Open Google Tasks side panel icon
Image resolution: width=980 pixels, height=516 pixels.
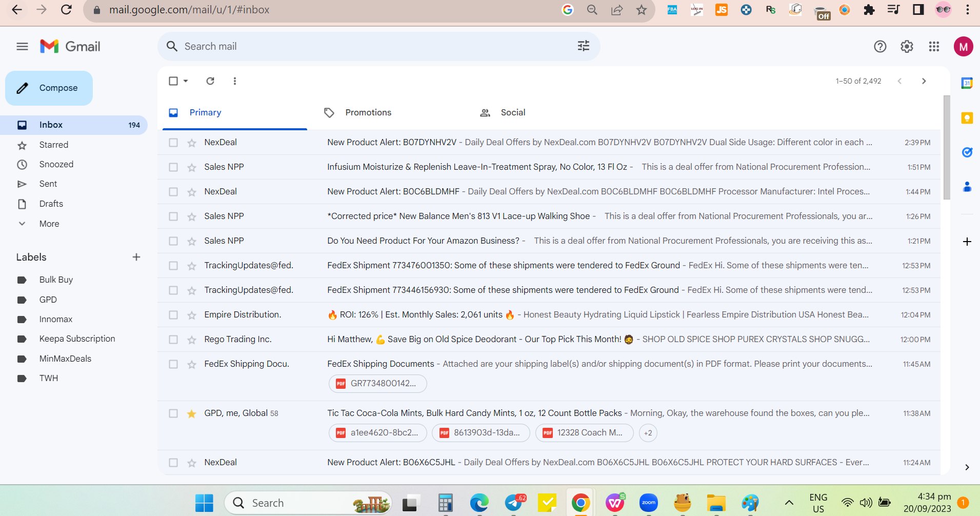[967, 152]
